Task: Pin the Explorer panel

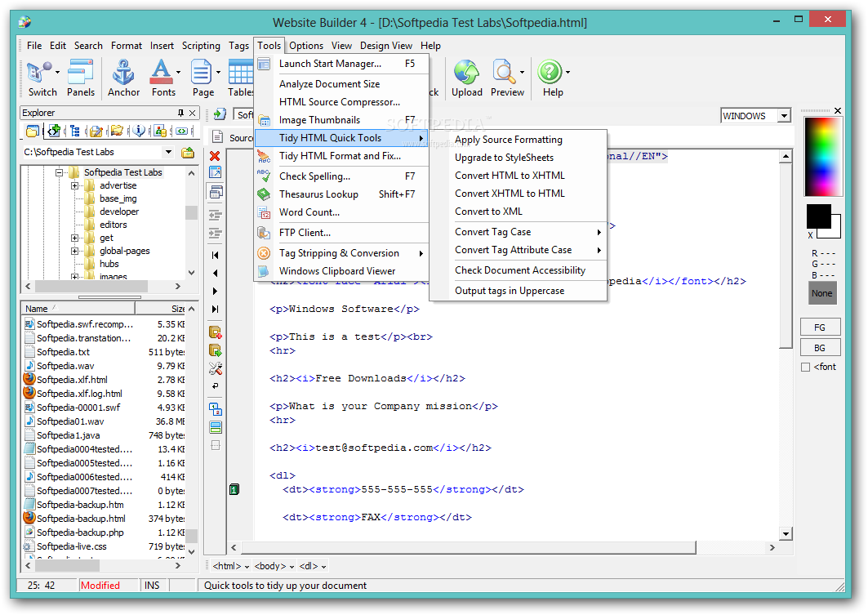Action: (x=180, y=113)
